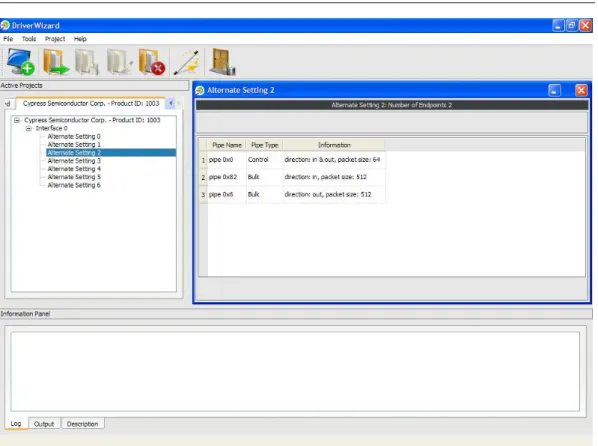Open the Project menu
The image size is (598, 446).
(55, 39)
